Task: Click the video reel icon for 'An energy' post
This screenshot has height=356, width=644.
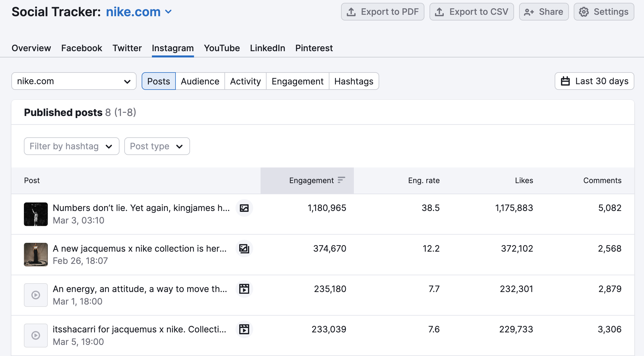Action: point(244,289)
